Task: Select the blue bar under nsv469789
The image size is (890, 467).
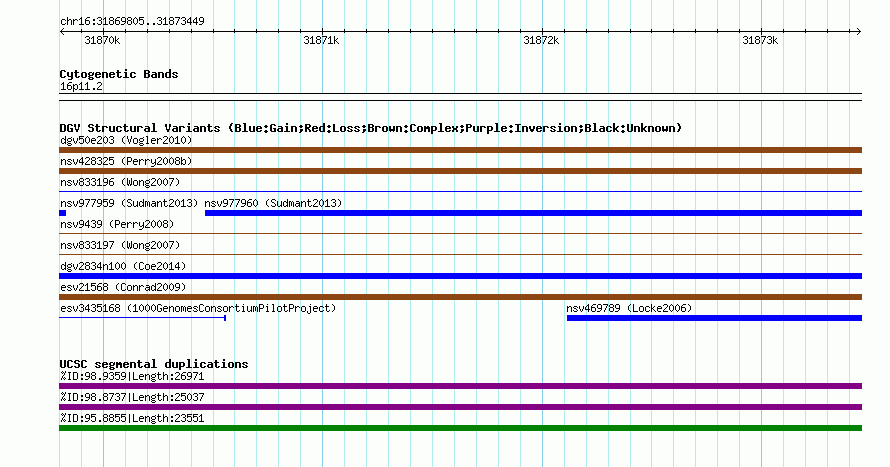Action: coord(714,318)
